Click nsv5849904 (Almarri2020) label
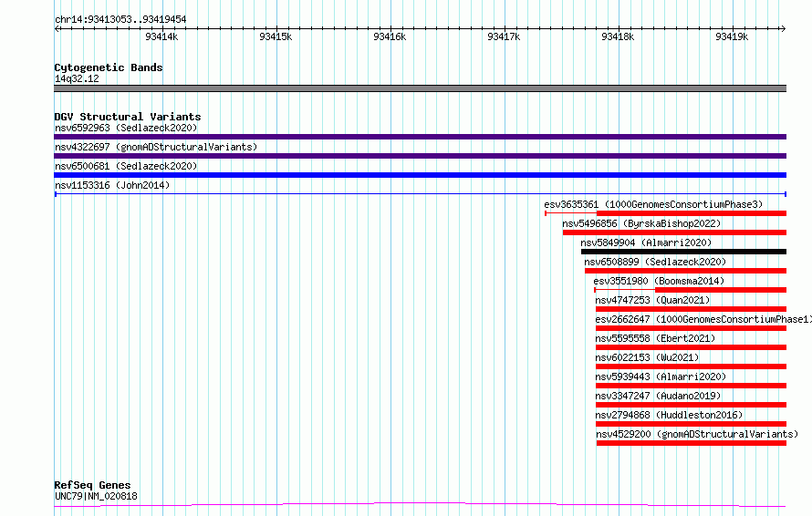The image size is (812, 516). [646, 243]
